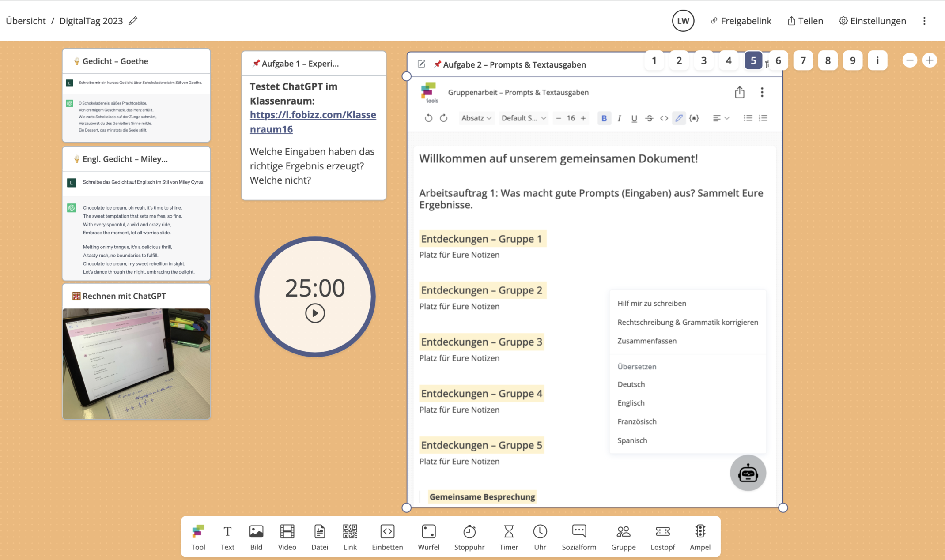Toggle bold text formatting
The height and width of the screenshot is (560, 945).
pos(604,118)
